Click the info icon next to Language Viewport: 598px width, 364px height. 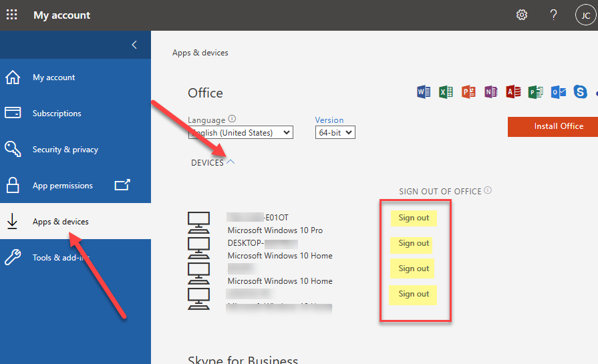pyautogui.click(x=232, y=119)
